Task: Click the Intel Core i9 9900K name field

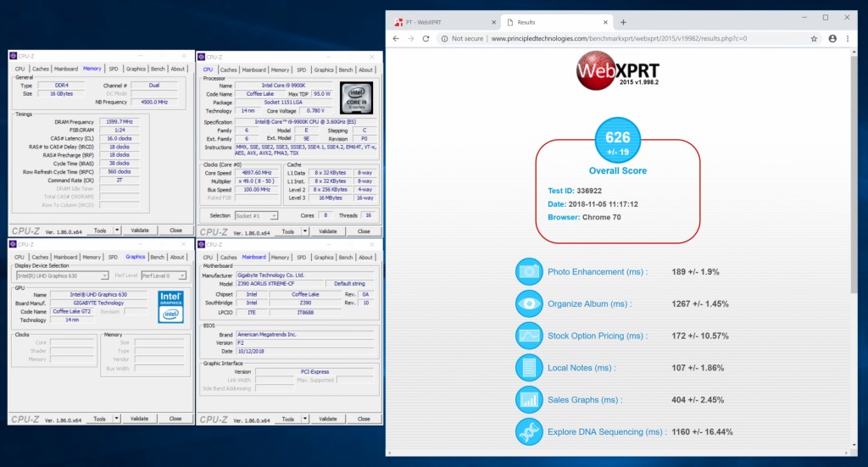Action: point(283,86)
